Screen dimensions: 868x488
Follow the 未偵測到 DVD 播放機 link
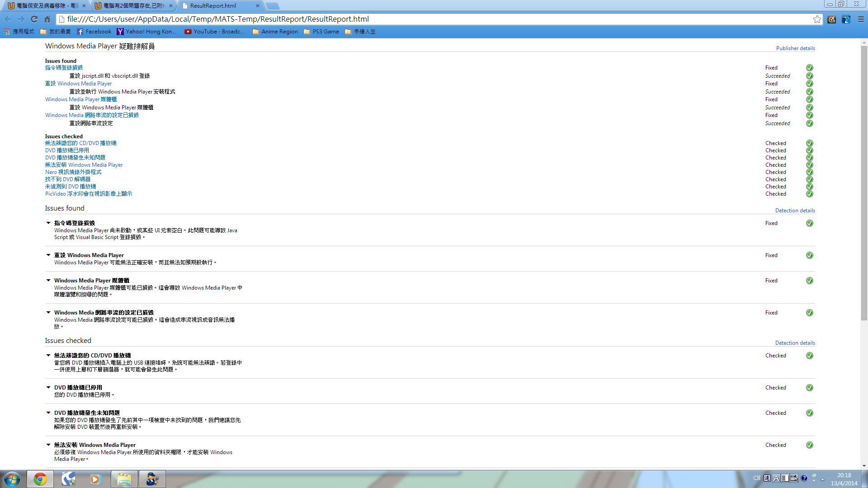71,187
